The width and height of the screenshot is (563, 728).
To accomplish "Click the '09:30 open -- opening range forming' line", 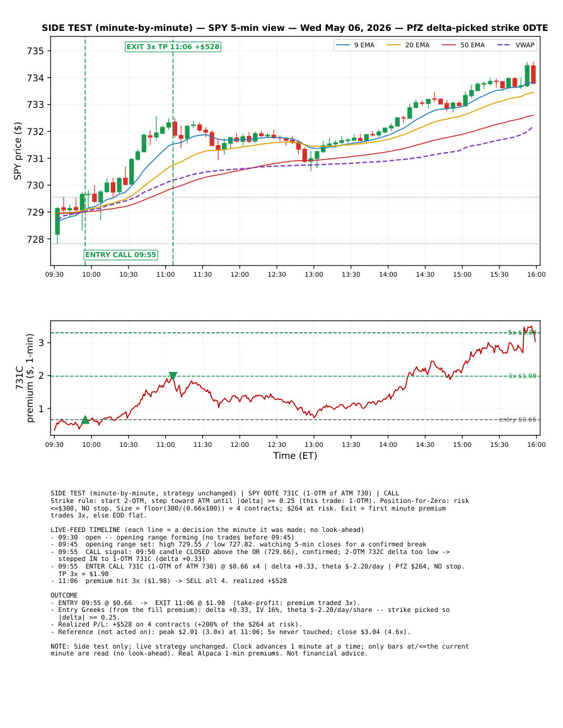I will coord(172,537).
